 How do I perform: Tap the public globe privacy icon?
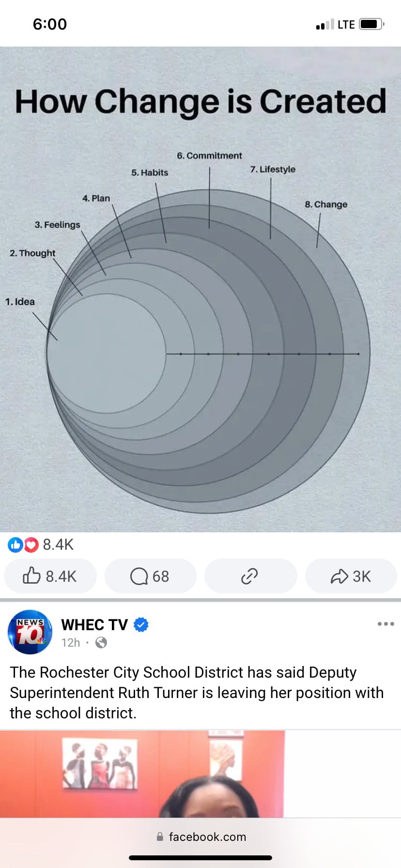point(101,643)
